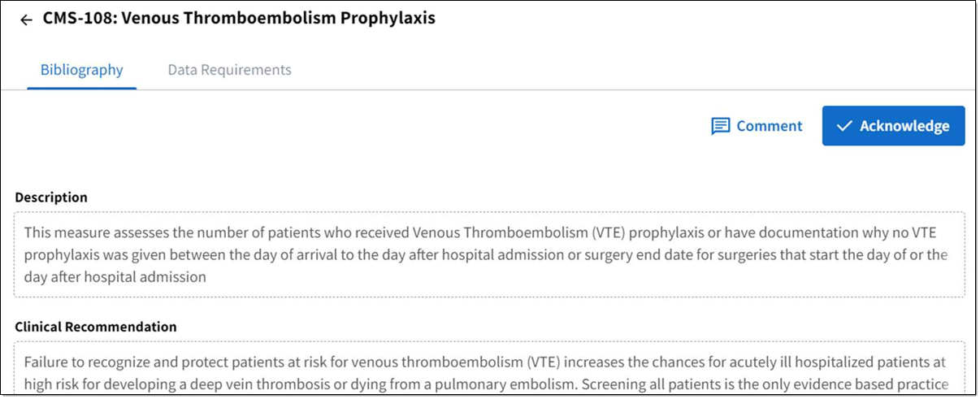Click the Description line starting 'prophylaxis was given'

coord(485,254)
